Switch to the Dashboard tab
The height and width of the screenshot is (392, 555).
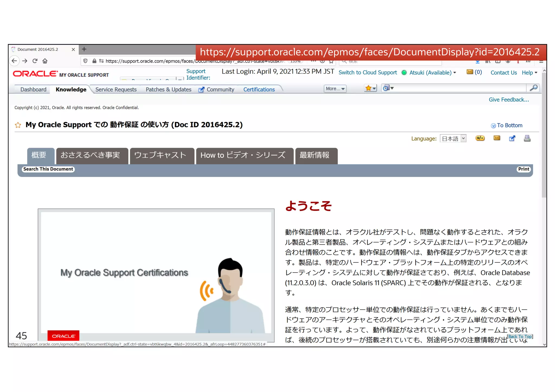(x=33, y=89)
